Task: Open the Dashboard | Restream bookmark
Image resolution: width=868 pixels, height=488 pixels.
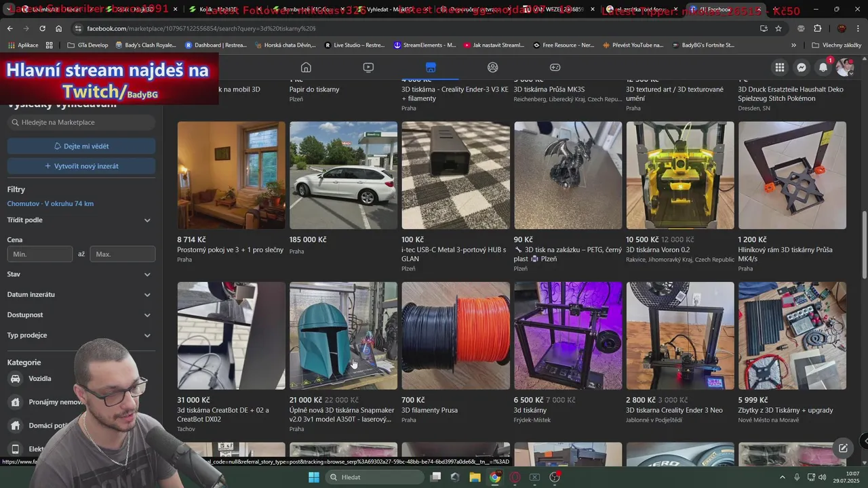Action: [x=216, y=45]
